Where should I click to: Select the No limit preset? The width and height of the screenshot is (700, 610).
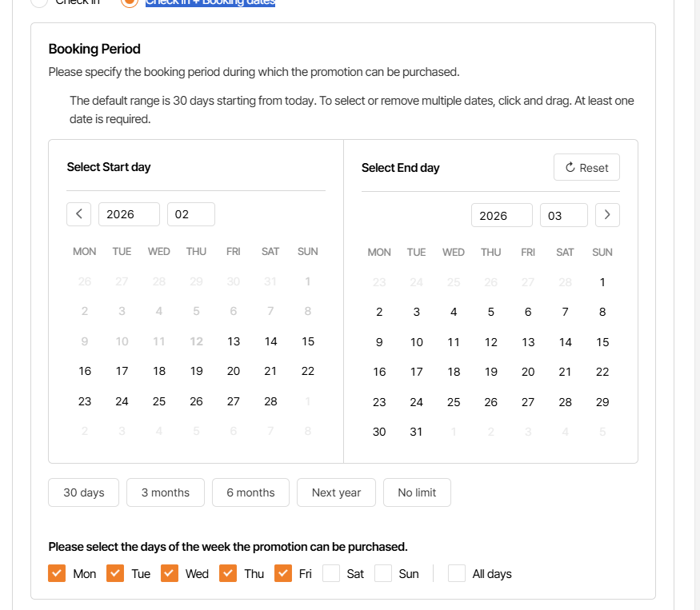click(417, 492)
